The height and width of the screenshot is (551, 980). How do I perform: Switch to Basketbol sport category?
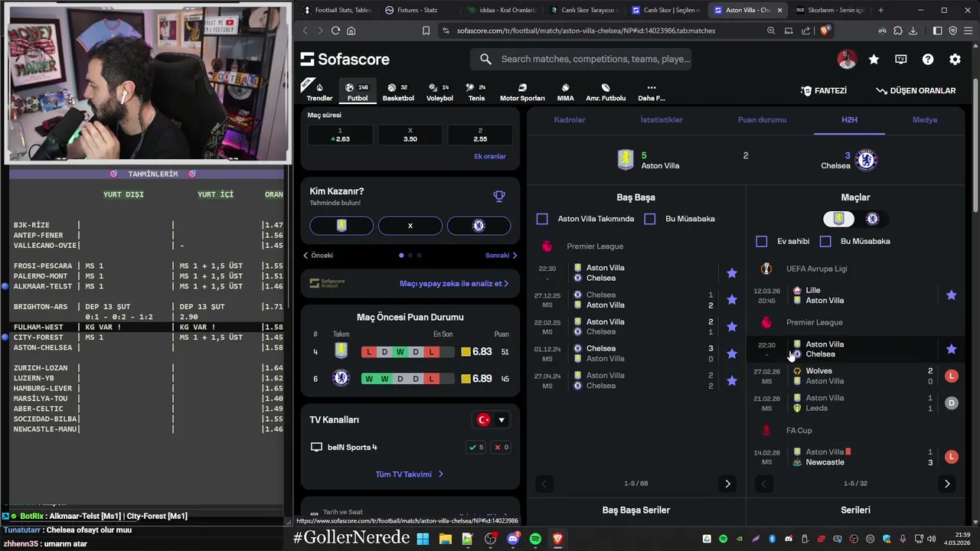tap(398, 92)
